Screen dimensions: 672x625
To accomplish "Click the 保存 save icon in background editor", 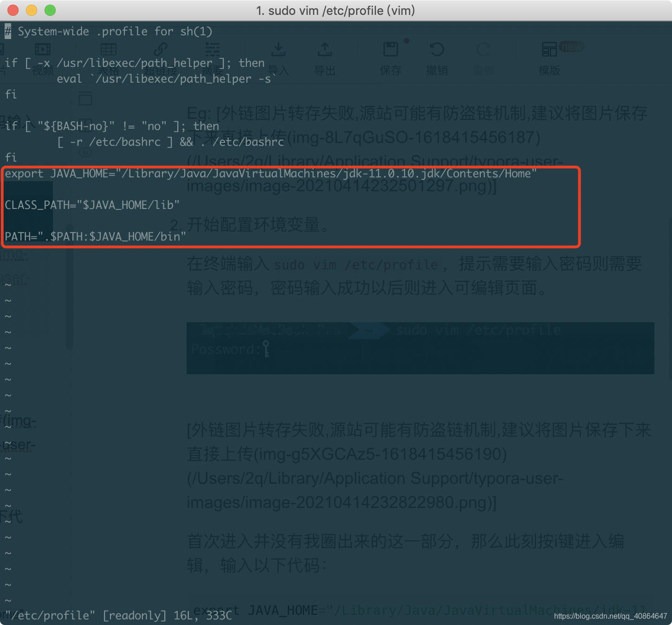I will (x=391, y=50).
